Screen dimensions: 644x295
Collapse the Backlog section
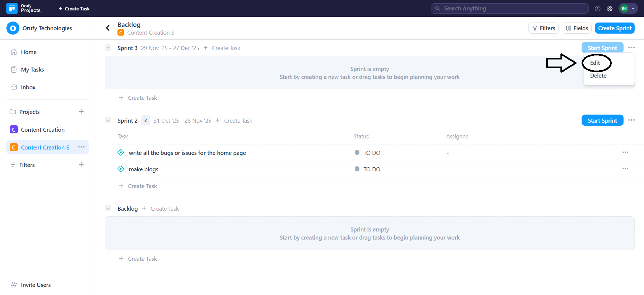pyautogui.click(x=108, y=208)
